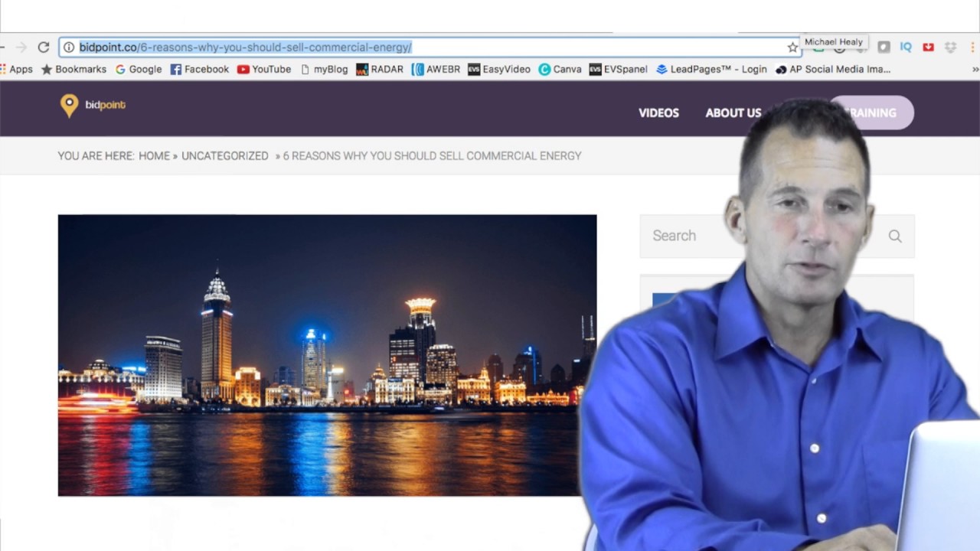Click the city skyline featured image

327,355
